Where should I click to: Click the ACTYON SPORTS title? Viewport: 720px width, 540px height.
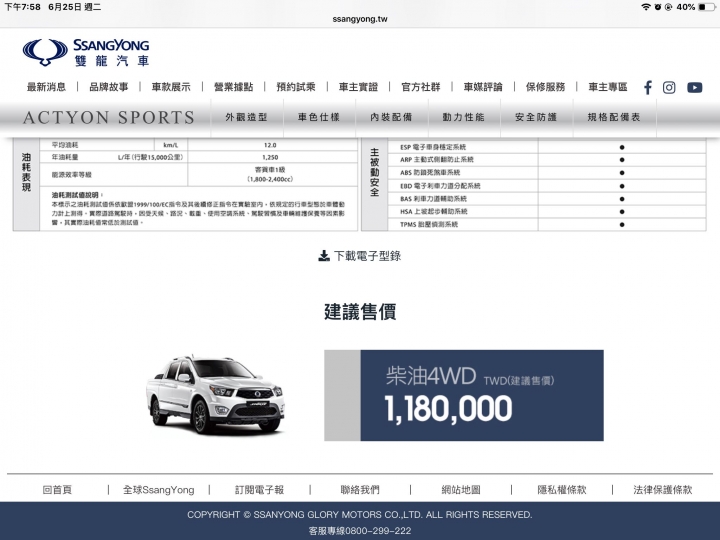click(x=109, y=118)
